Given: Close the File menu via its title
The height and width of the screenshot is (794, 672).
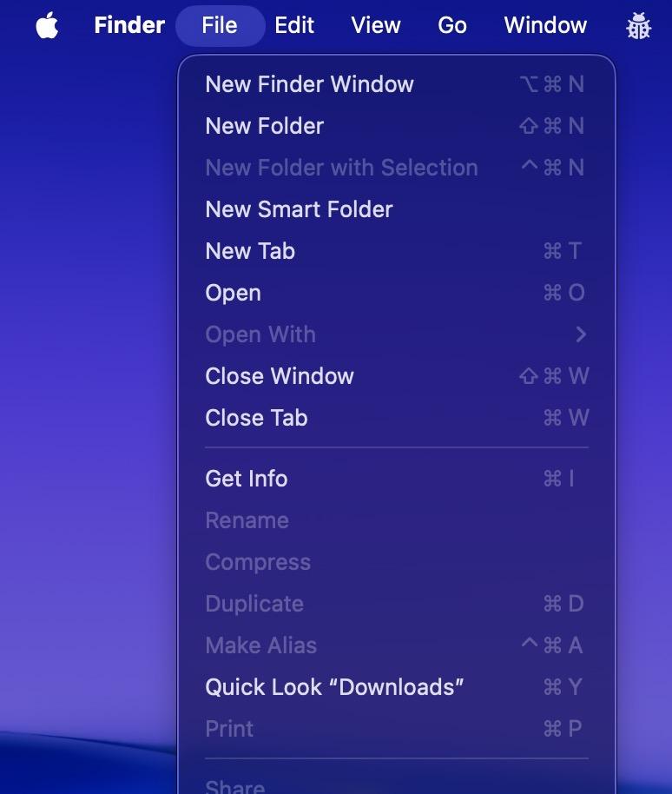Looking at the screenshot, I should [x=220, y=25].
